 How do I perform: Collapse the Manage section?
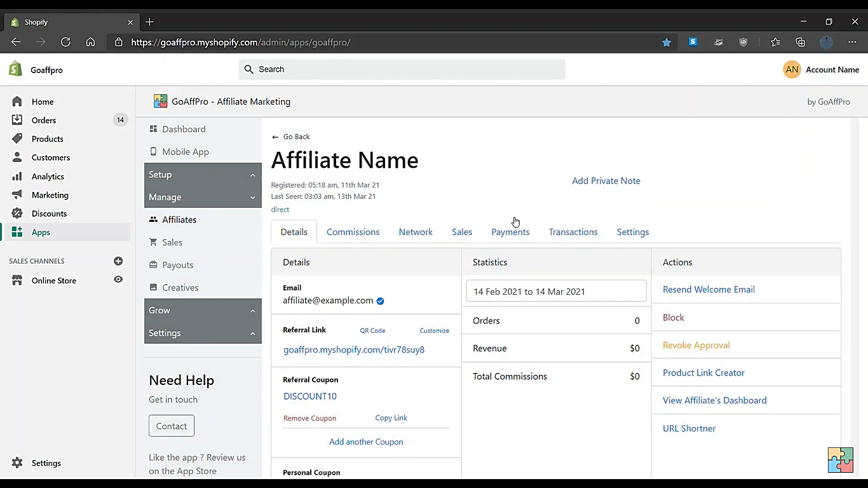203,197
